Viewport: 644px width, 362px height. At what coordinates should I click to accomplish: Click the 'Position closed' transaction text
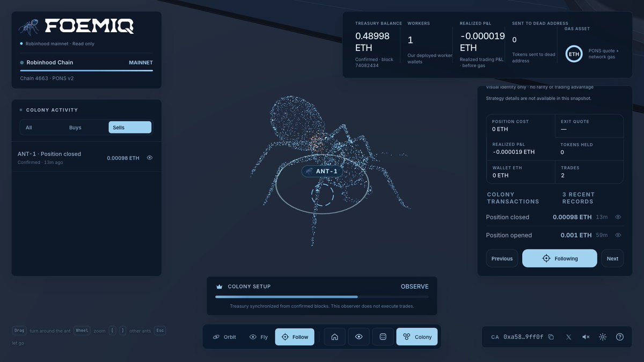click(x=507, y=217)
